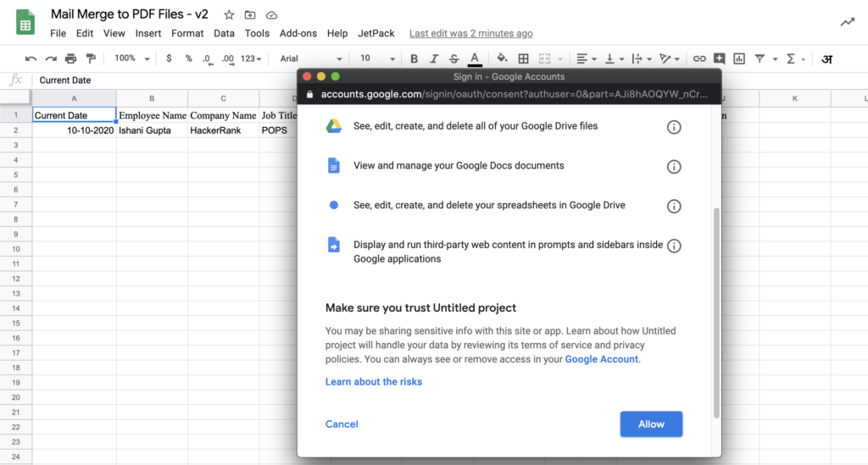Show info for Google Docs documents permission
This screenshot has width=868, height=465.
674,166
